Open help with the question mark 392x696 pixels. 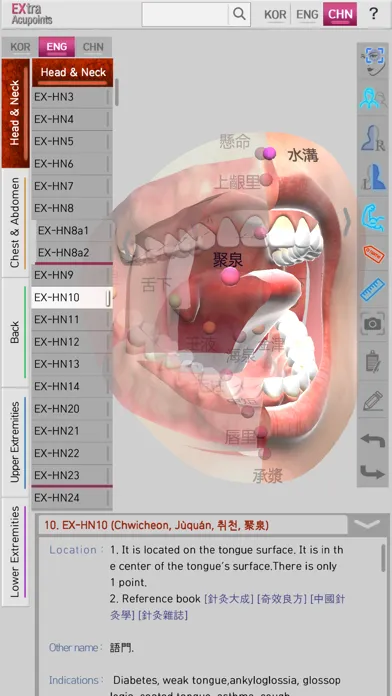(x=373, y=14)
